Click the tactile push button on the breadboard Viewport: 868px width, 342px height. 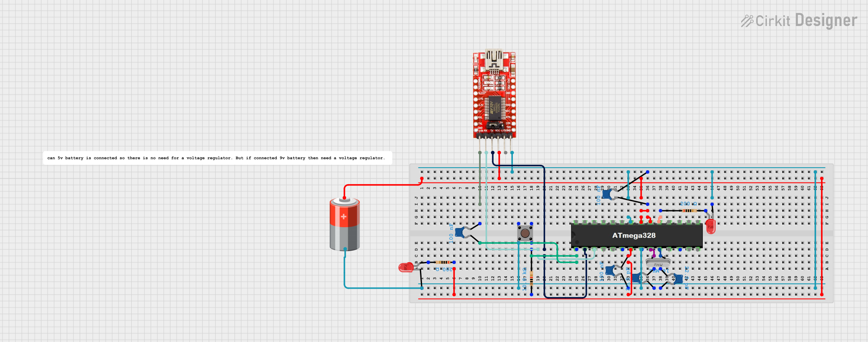pos(525,233)
